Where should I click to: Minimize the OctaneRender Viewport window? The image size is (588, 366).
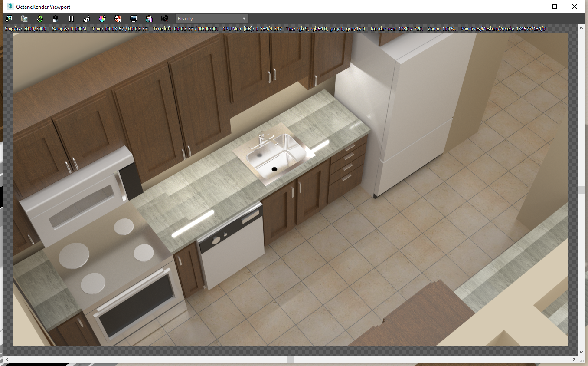pyautogui.click(x=535, y=7)
